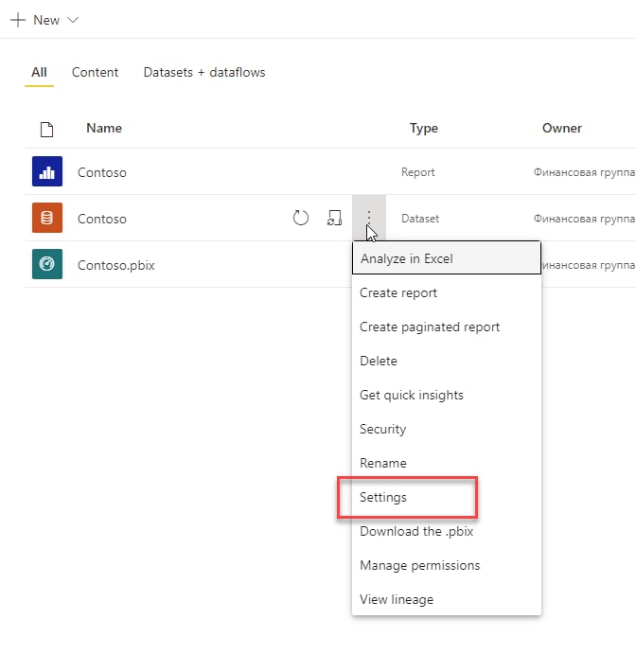Select Create report menu item

[x=447, y=293]
